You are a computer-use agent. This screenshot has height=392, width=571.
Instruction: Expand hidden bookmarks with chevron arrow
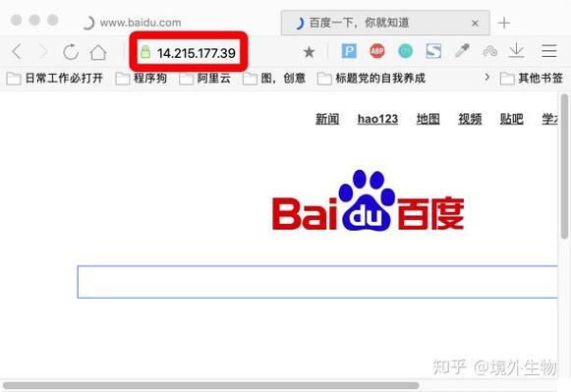[x=486, y=78]
